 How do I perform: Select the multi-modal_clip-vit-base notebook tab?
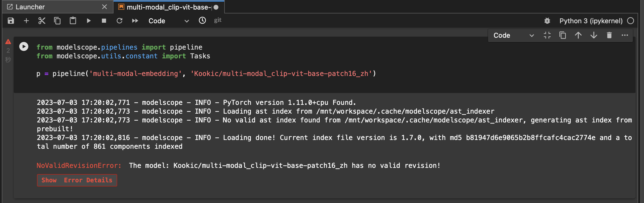(x=169, y=7)
